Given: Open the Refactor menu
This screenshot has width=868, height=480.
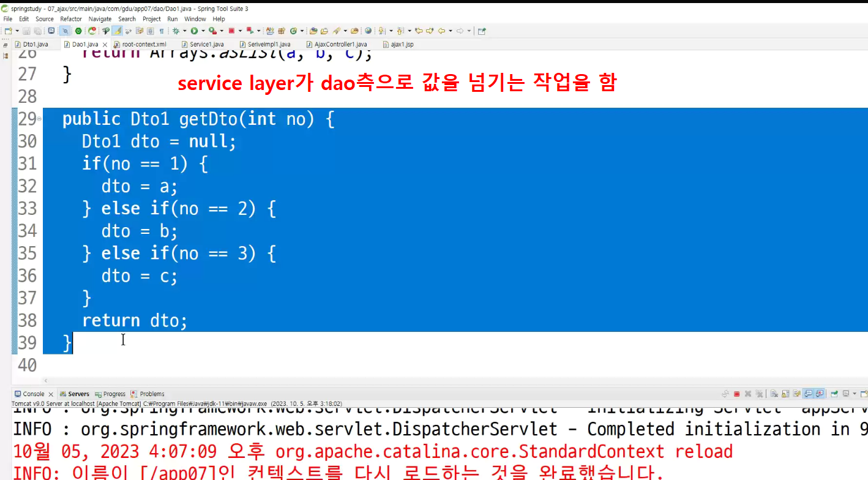Looking at the screenshot, I should 71,19.
